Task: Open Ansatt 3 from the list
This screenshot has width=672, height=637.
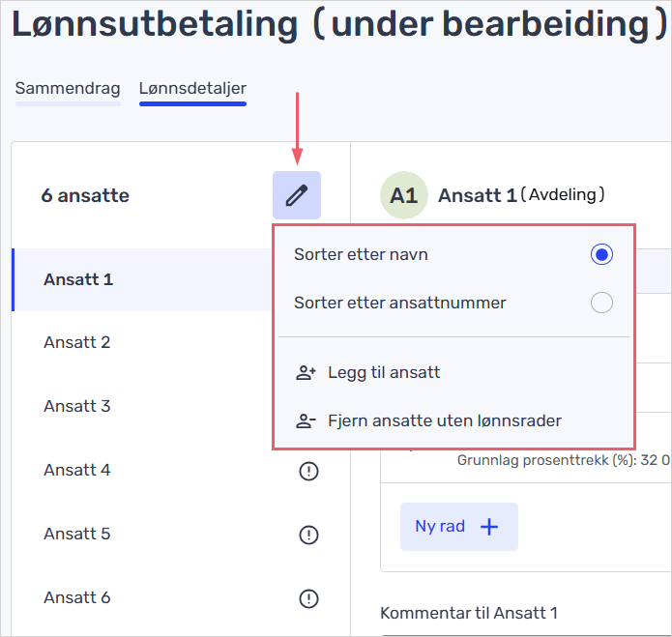Action: (x=77, y=406)
